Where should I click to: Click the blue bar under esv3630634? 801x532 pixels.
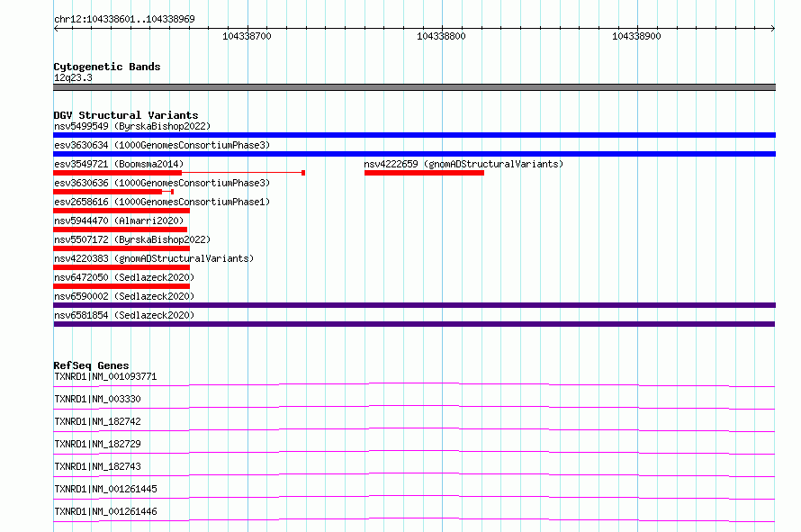pyautogui.click(x=414, y=154)
